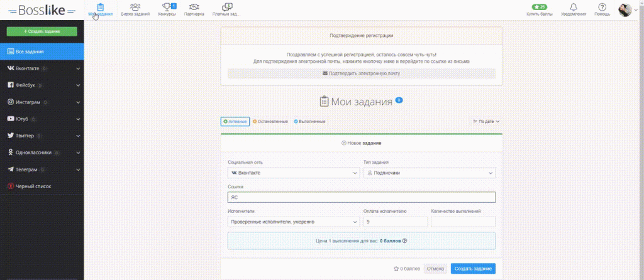
Task: Open Партнерка handshake icon
Action: pyautogui.click(x=194, y=6)
